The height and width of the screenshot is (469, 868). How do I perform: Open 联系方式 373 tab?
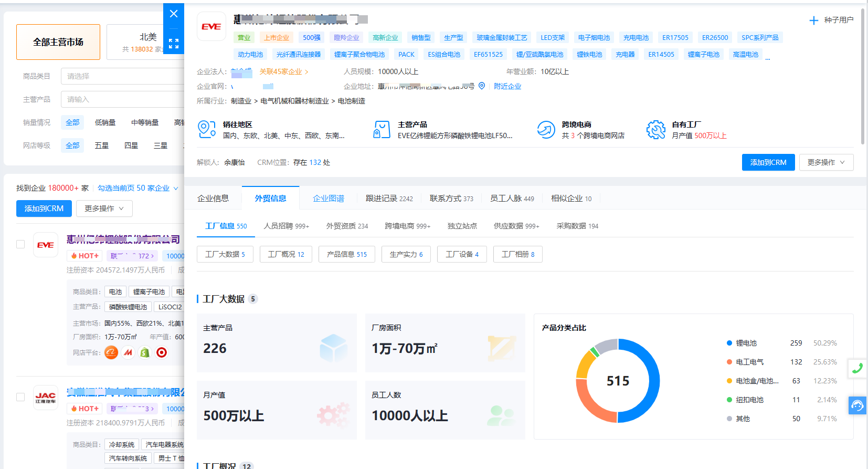click(x=451, y=198)
